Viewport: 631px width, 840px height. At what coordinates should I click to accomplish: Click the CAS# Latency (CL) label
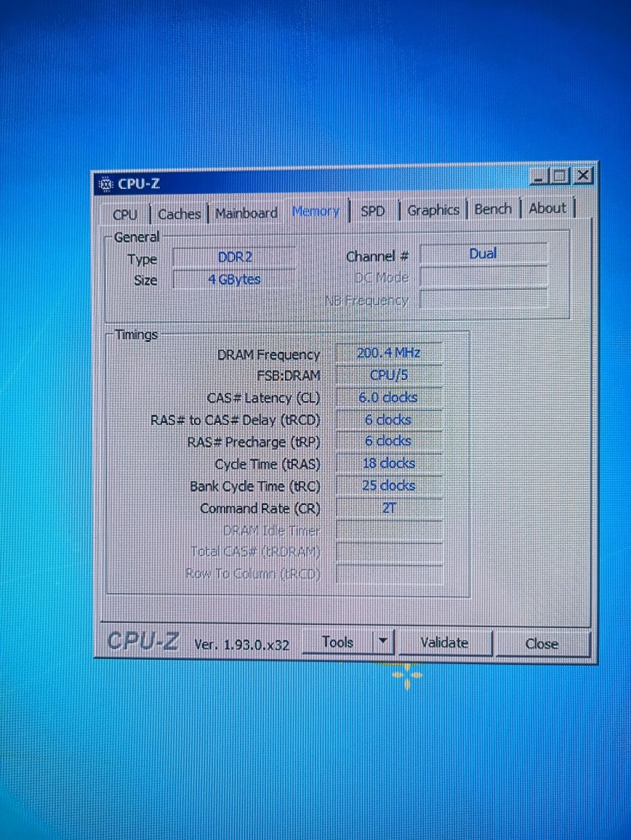tap(262, 398)
